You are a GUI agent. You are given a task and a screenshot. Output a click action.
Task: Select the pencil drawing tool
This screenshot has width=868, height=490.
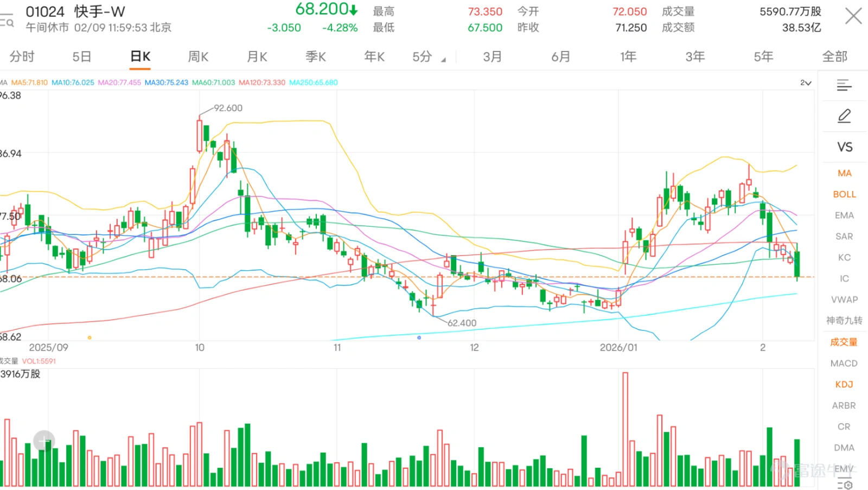[x=844, y=116]
